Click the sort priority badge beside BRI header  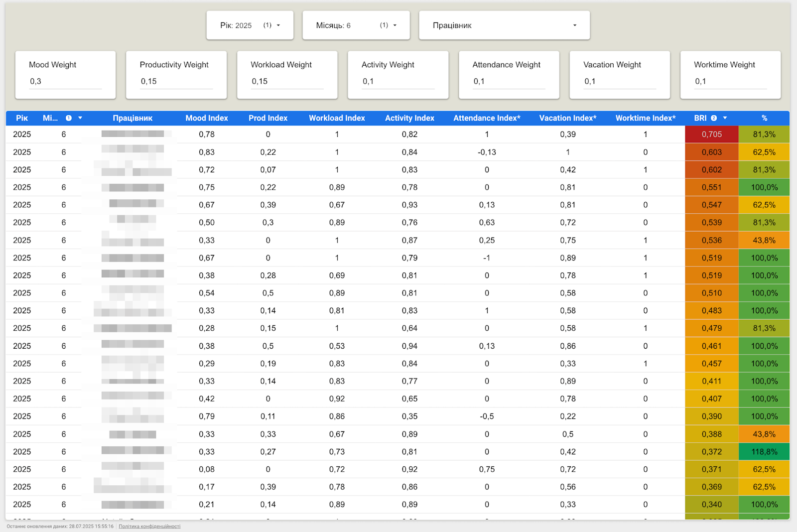tap(714, 118)
